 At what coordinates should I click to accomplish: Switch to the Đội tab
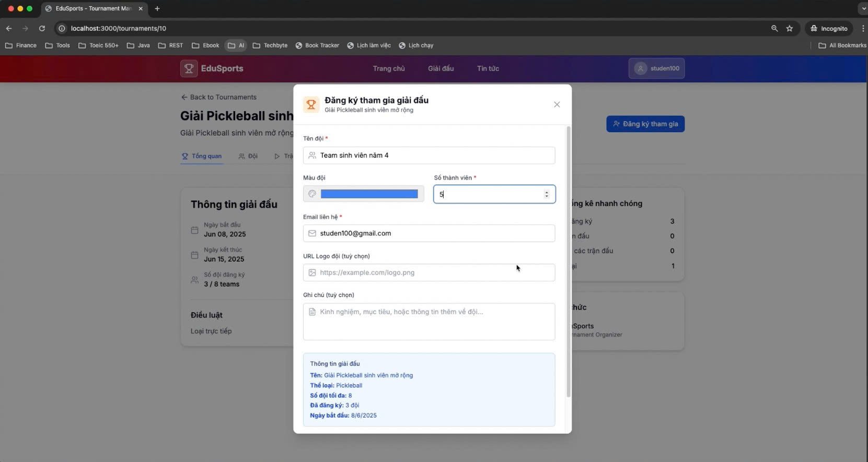[248, 156]
